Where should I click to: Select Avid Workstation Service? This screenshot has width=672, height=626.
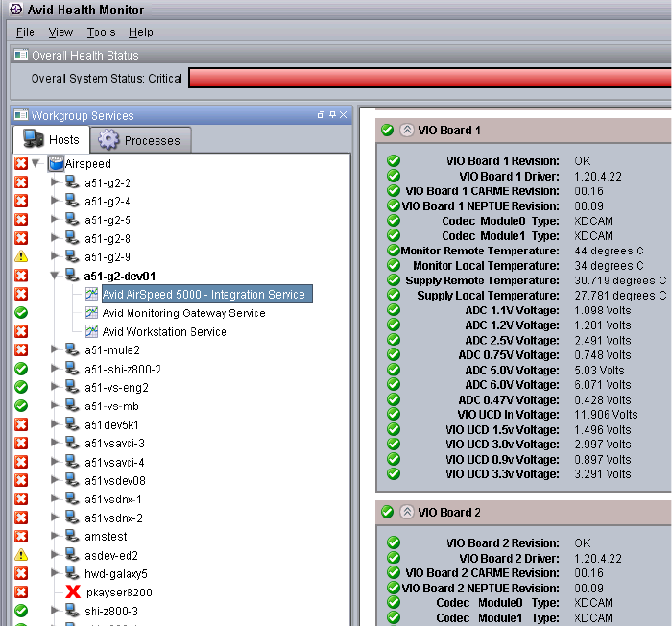click(x=164, y=331)
